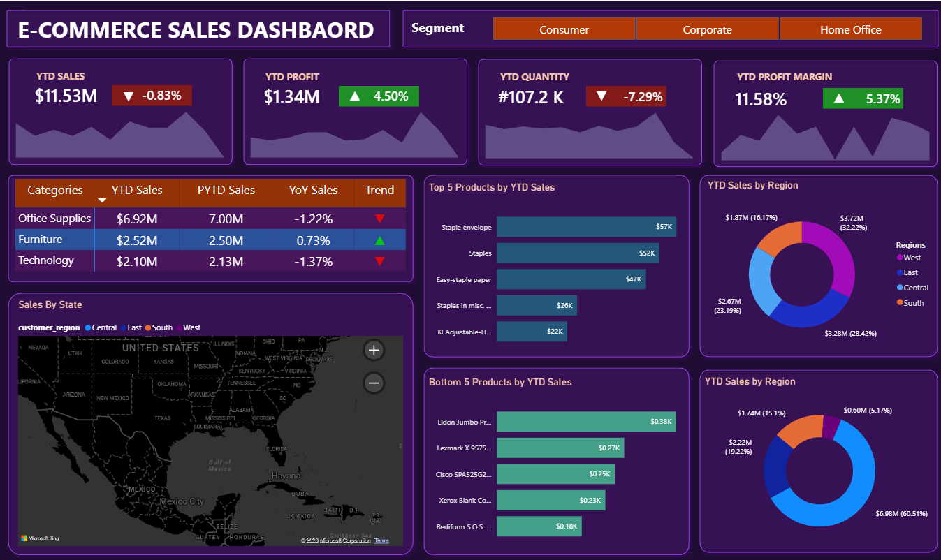Click the $2.22M dark blue slice in lower donut
The height and width of the screenshot is (560, 941).
(775, 466)
